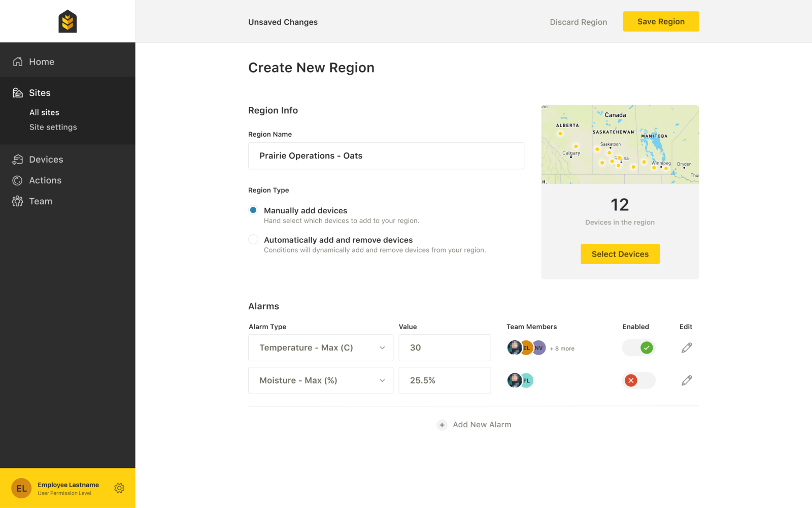812x508 pixels.
Task: Click Employee Lastname profile name
Action: pos(69,485)
